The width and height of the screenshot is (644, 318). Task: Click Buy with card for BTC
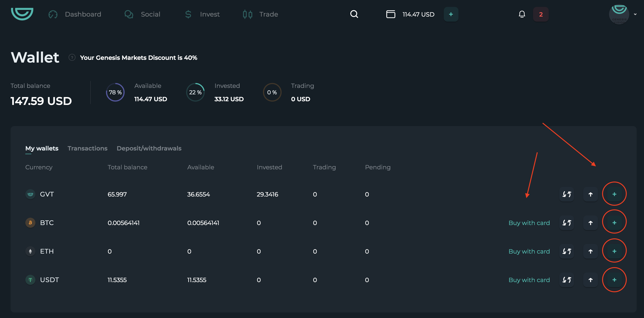[529, 223]
